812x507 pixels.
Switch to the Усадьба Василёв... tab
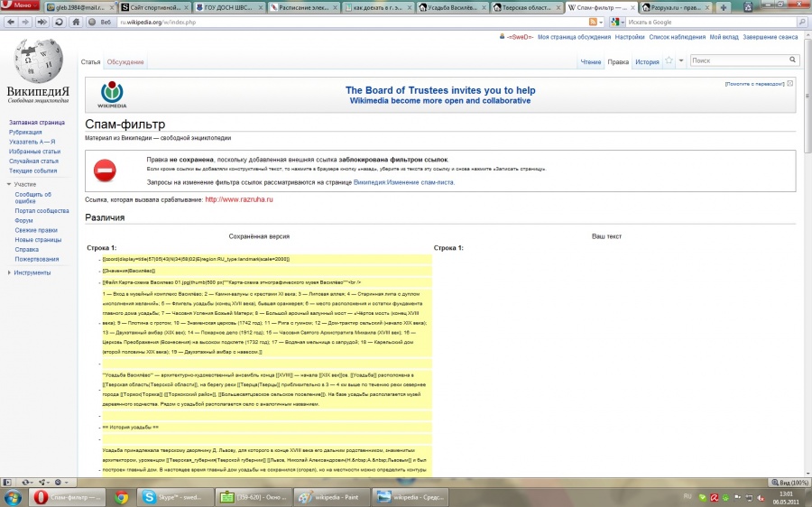click(x=453, y=7)
